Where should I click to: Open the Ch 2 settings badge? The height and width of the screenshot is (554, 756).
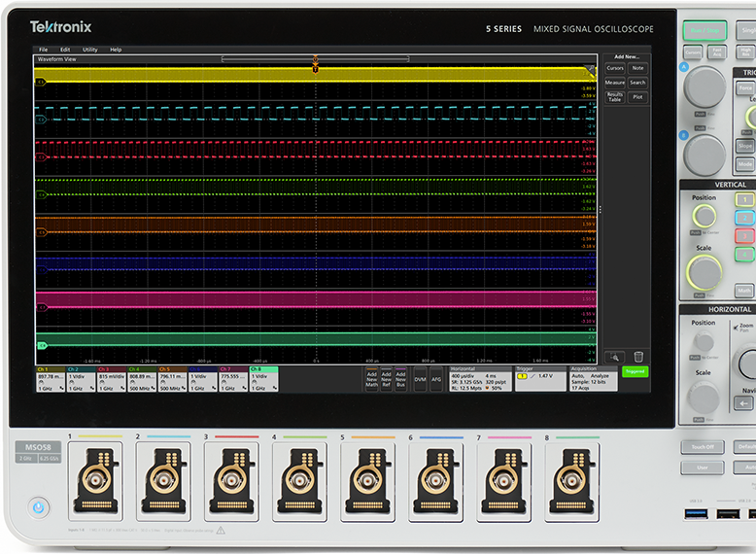click(81, 379)
